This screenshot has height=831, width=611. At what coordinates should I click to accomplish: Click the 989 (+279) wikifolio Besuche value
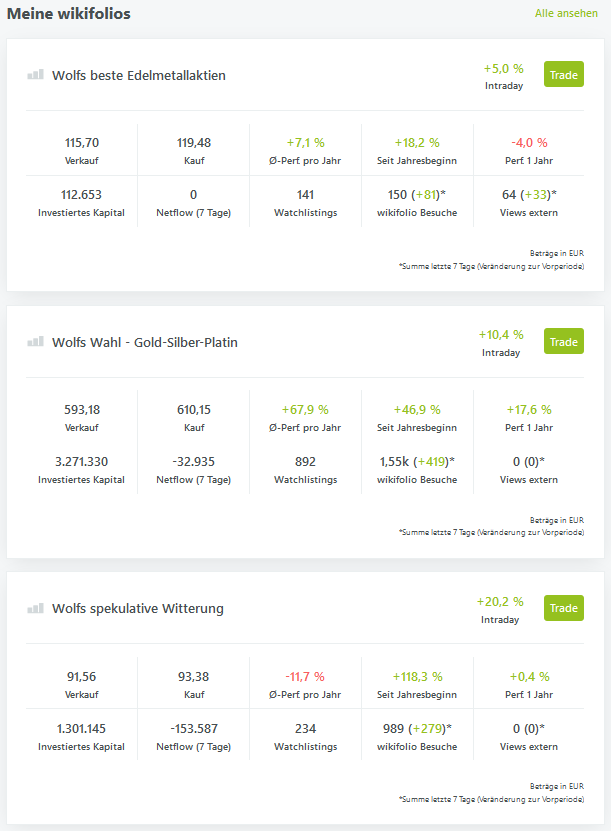coord(417,728)
